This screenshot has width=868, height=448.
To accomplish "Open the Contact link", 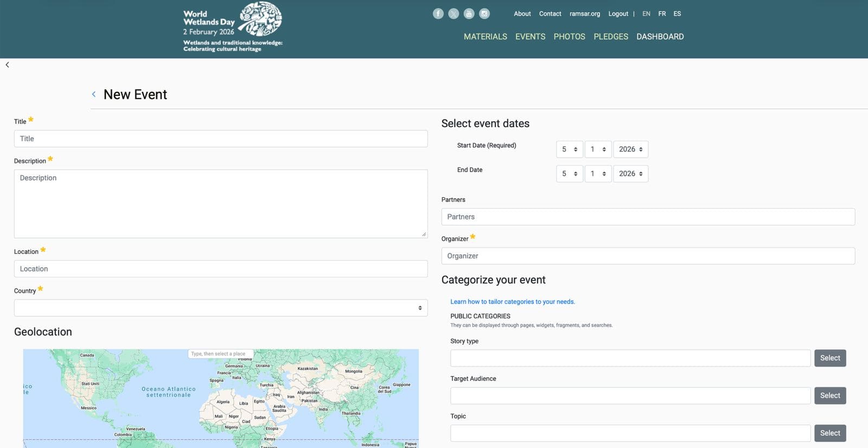I will (550, 14).
